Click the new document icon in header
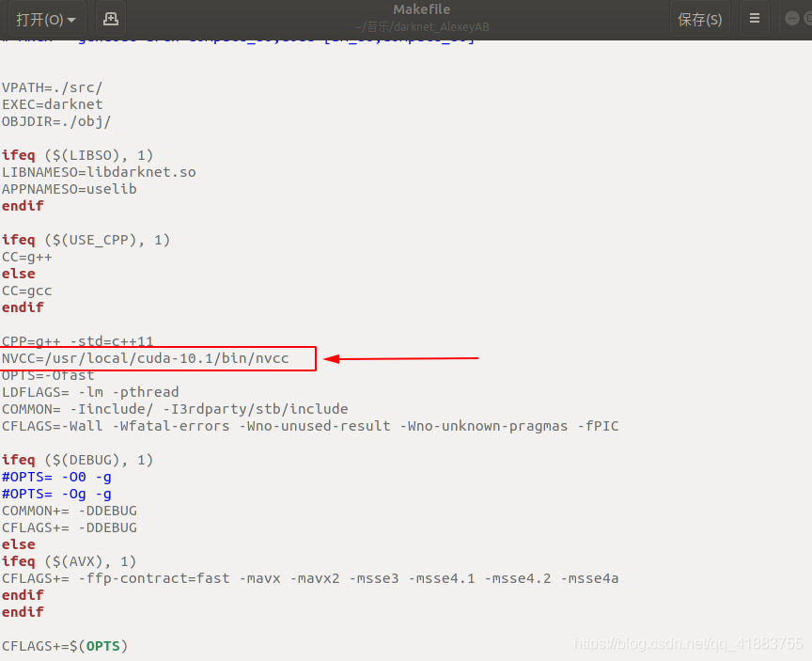Image resolution: width=812 pixels, height=661 pixels. tap(111, 20)
